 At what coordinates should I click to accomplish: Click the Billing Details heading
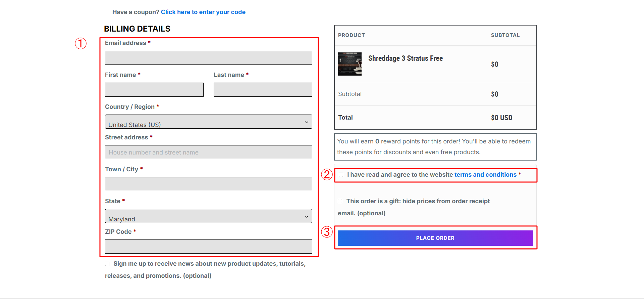click(137, 29)
